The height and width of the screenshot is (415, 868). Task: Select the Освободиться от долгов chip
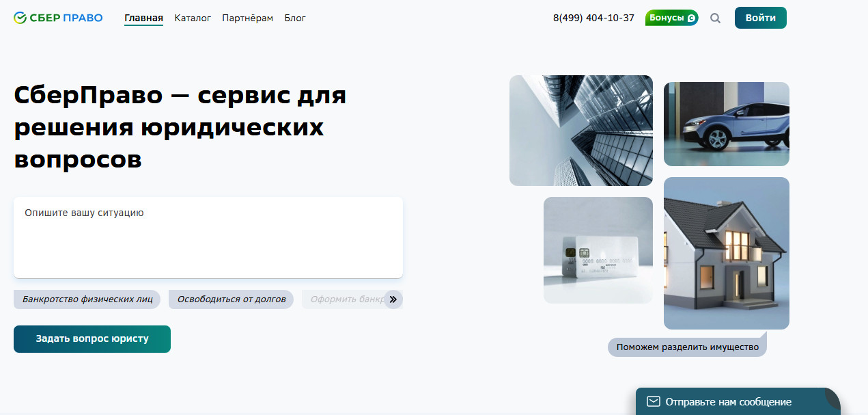click(232, 299)
